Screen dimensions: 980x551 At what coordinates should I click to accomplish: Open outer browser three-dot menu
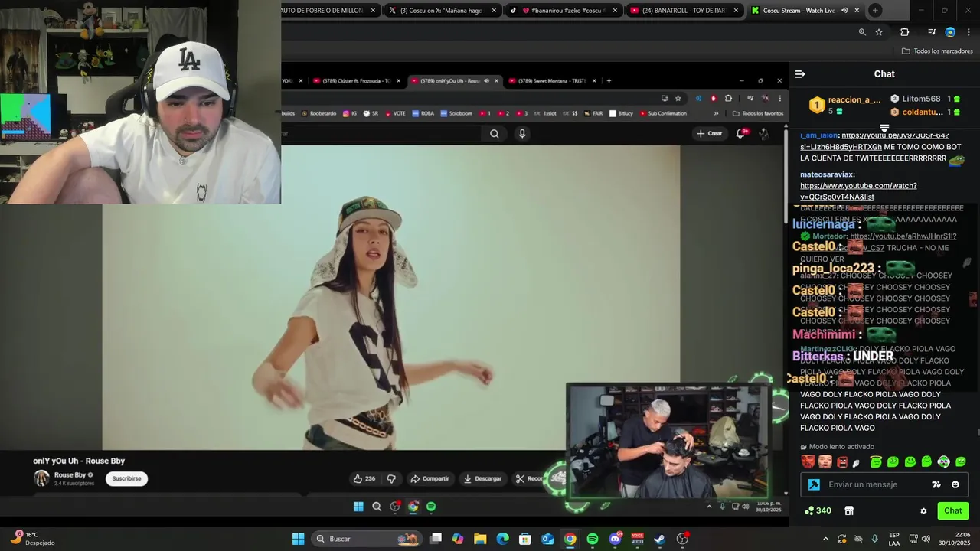(x=969, y=32)
